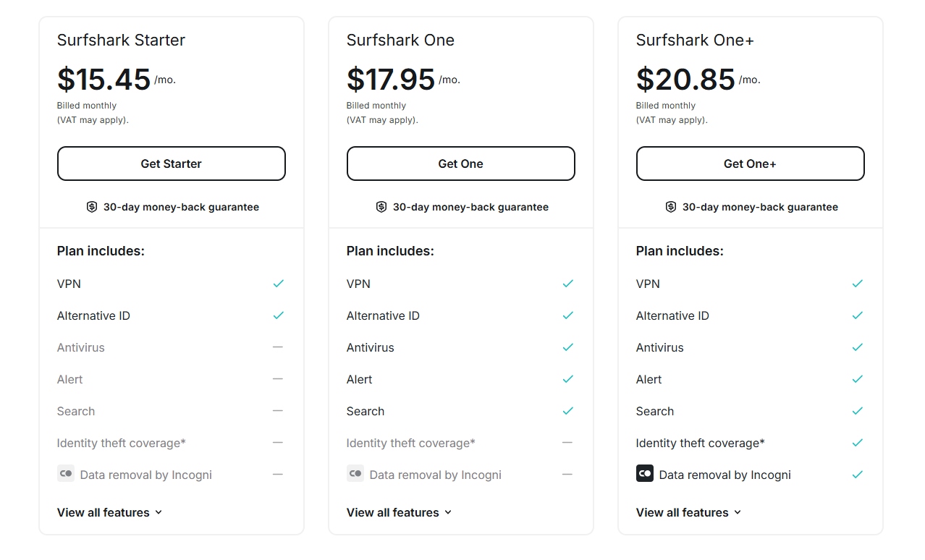Image resolution: width=925 pixels, height=560 pixels.
Task: Click the shield icon in the Surfshark One column
Action: point(381,207)
